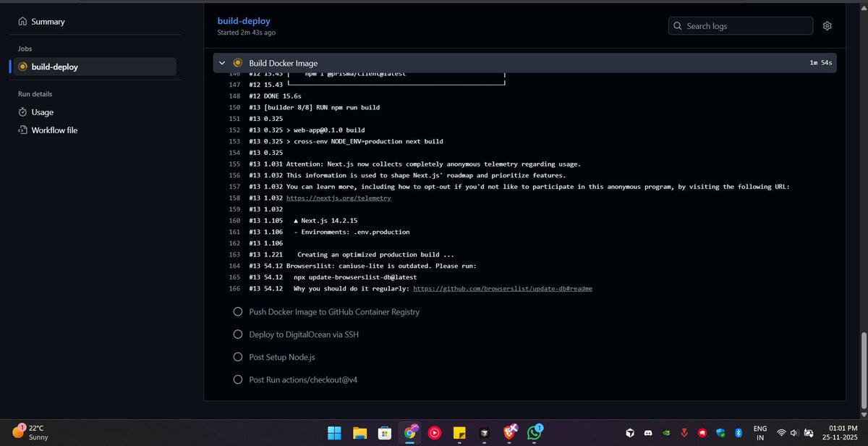
Task: Open File Explorer from taskbar
Action: click(360, 432)
